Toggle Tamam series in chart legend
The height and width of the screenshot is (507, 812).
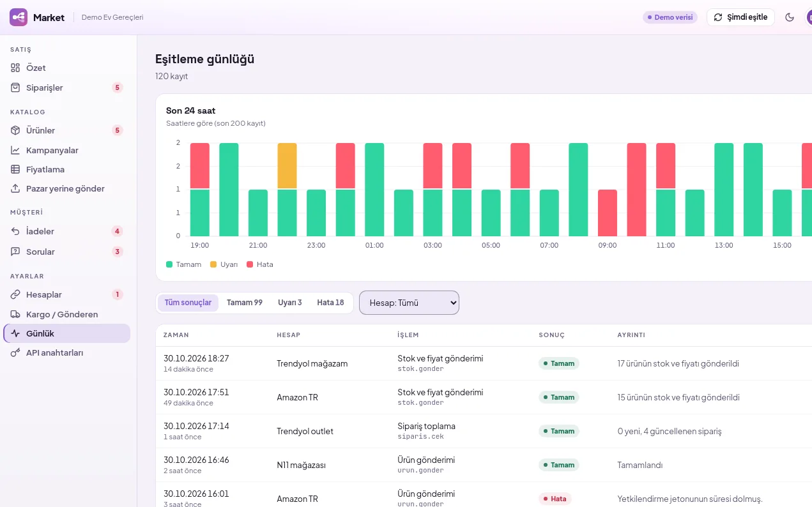pos(183,264)
